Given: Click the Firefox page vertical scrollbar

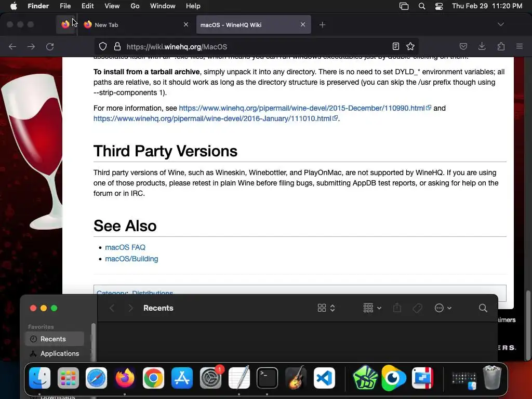Looking at the screenshot, I should 527,325.
